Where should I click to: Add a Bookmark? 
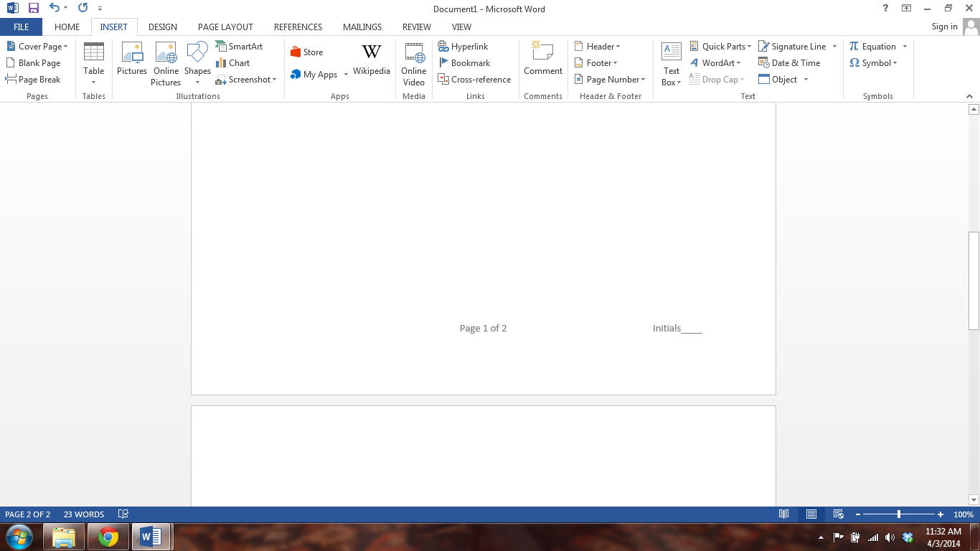[x=464, y=63]
